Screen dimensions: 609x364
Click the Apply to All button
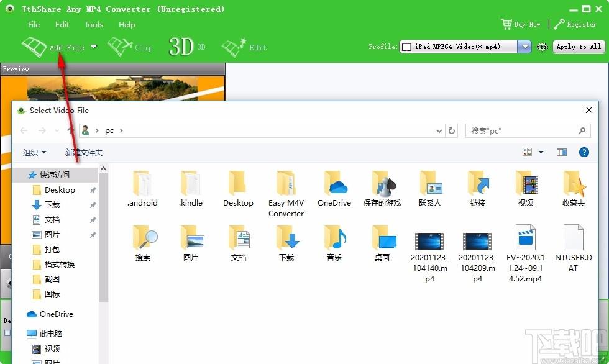(x=579, y=47)
